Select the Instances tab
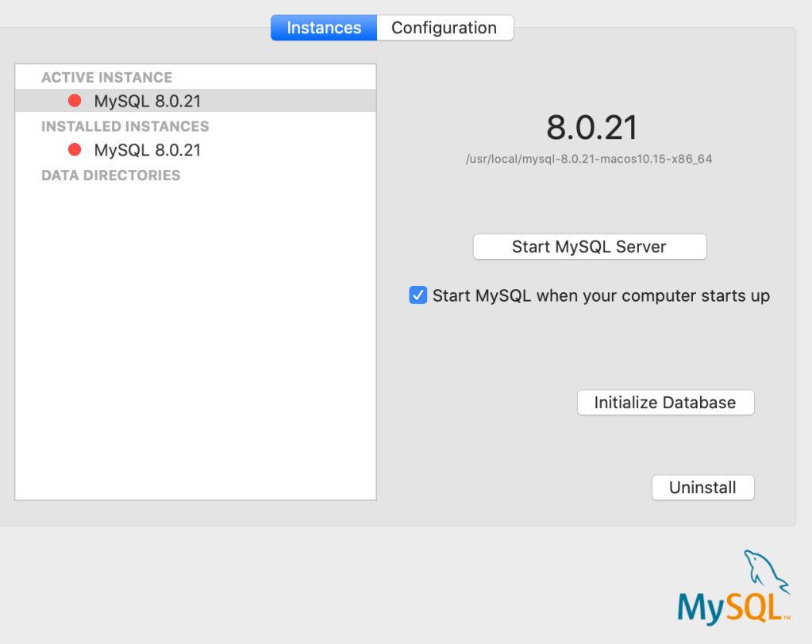 pyautogui.click(x=324, y=28)
